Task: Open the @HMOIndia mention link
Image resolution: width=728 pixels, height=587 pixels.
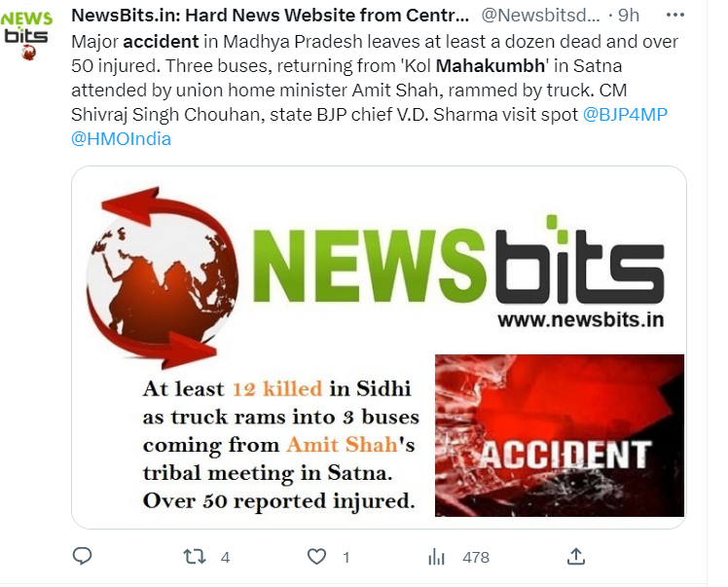Action: [122, 139]
